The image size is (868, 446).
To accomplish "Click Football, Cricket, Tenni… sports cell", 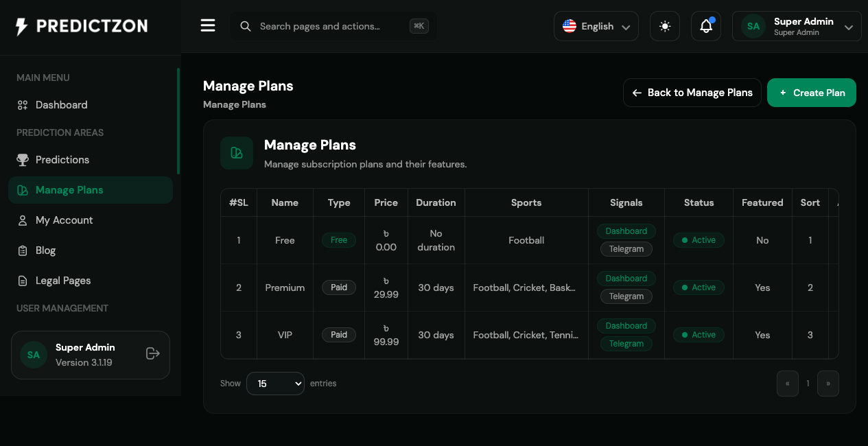I will coord(526,335).
